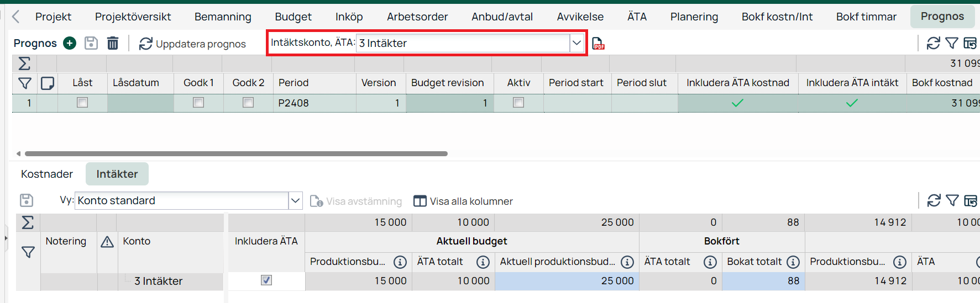
Task: Refresh the lower grid with reload icon
Action: [x=934, y=200]
